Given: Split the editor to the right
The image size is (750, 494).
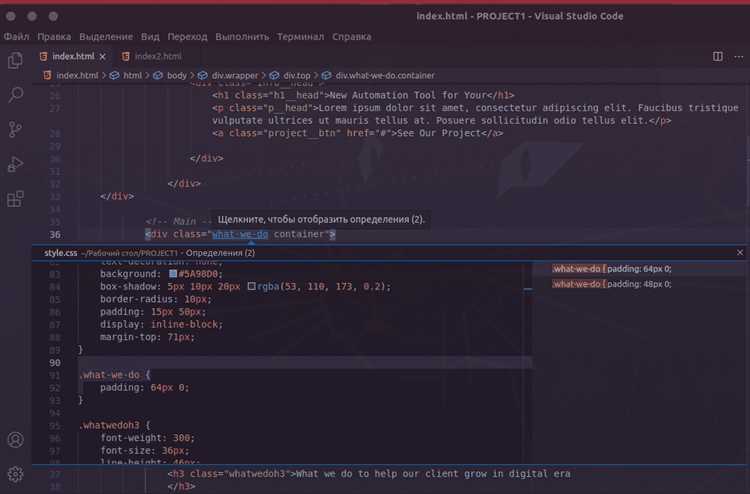Looking at the screenshot, I should 717,56.
